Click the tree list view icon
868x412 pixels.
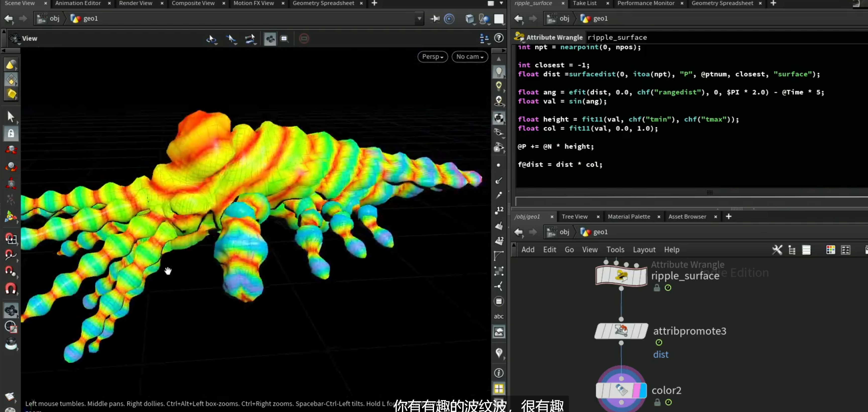click(791, 250)
